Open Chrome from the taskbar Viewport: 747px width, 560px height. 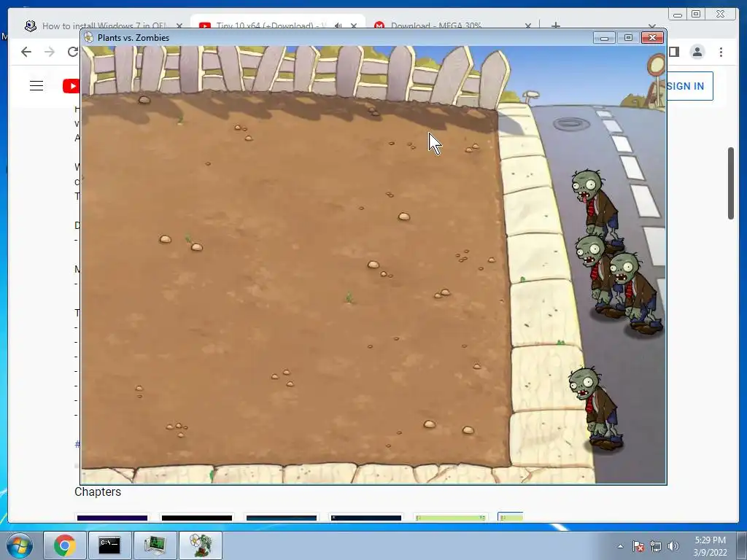(x=65, y=545)
